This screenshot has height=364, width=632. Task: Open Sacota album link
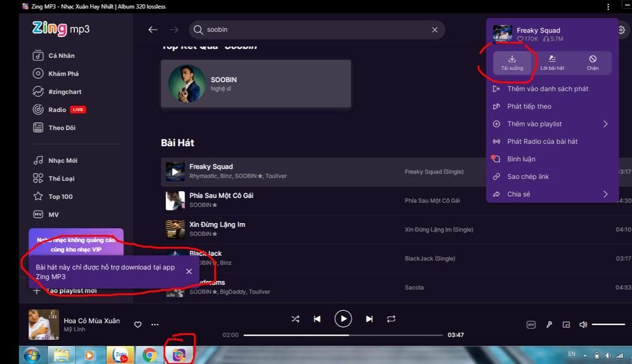click(x=414, y=287)
